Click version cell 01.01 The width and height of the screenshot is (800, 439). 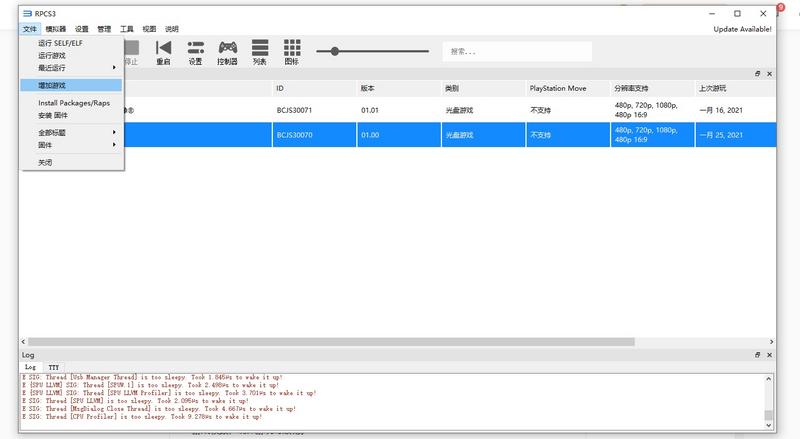click(370, 110)
